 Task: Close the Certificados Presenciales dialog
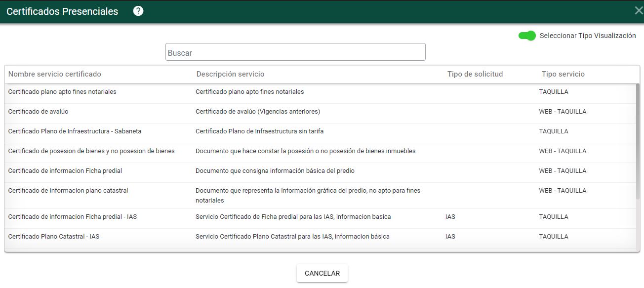[639, 11]
